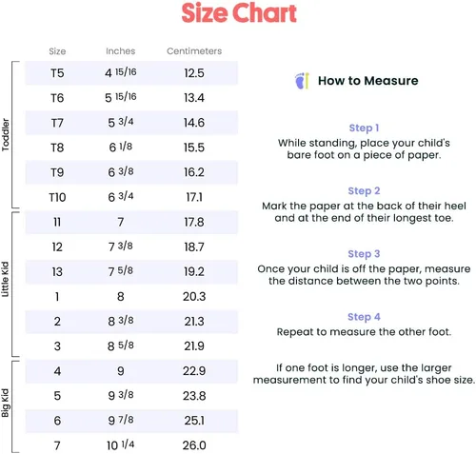The image size is (476, 454).
Task: Select the Toddler category label
Action: [6, 134]
